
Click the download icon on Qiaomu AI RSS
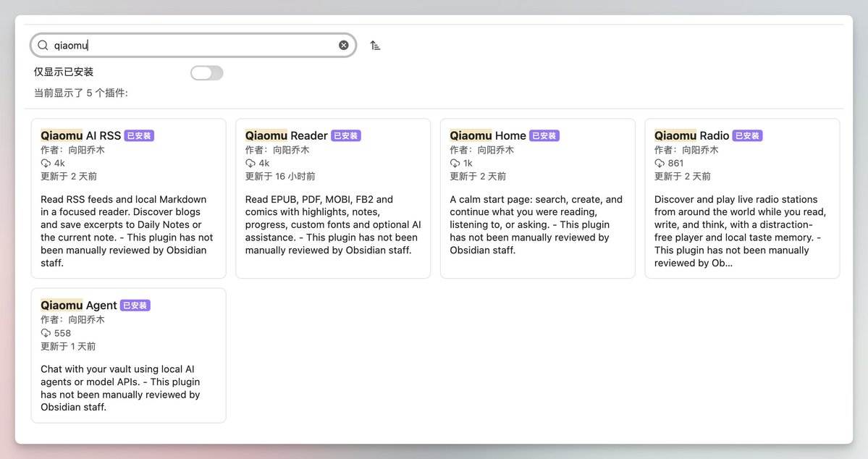tap(46, 164)
